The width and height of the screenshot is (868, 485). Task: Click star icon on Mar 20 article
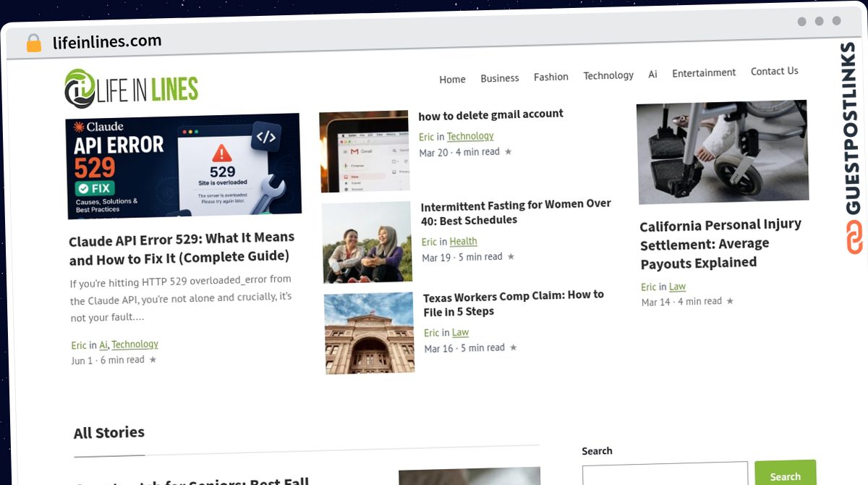pos(508,151)
